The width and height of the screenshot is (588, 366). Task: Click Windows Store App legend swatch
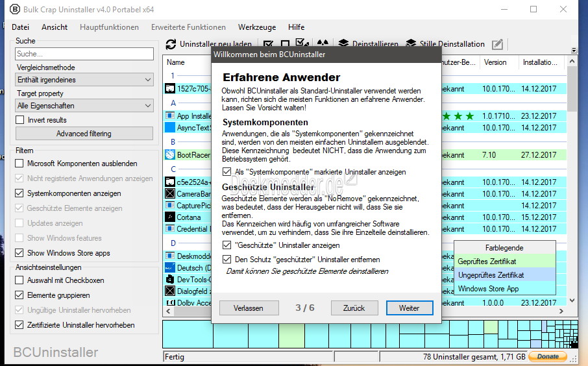505,288
